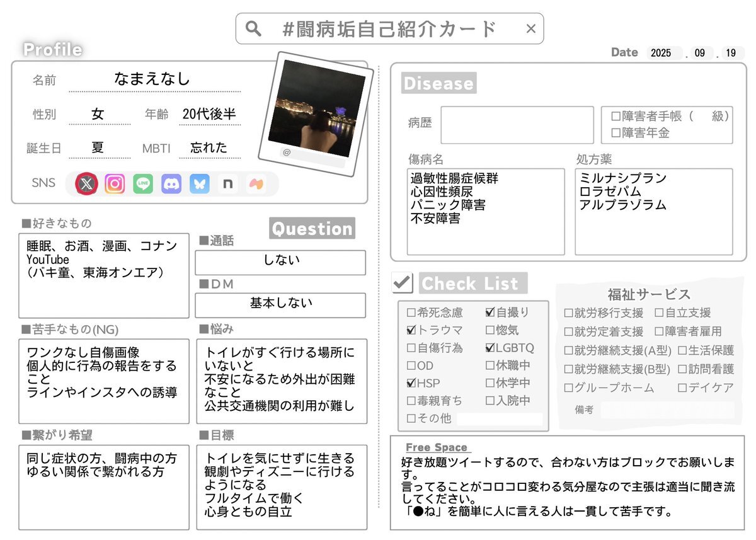This screenshot has height=540, width=756.
Task: Click ロラゼパム in the prescription list
Action: [610, 192]
